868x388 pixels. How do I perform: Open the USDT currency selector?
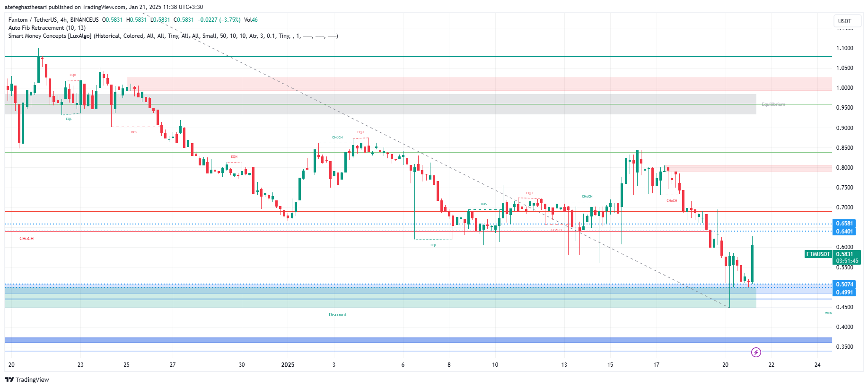coord(847,21)
